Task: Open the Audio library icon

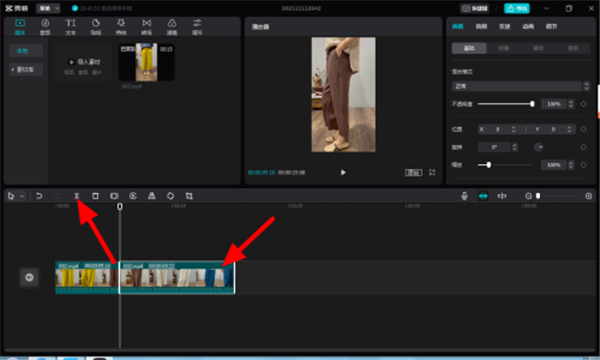Action: (45, 23)
